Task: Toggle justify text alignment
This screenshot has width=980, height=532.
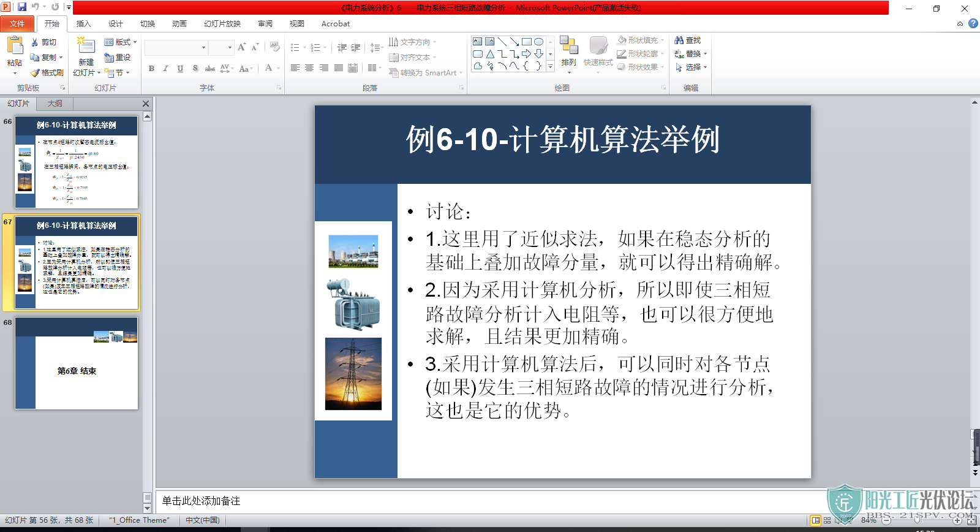Action: click(339, 68)
